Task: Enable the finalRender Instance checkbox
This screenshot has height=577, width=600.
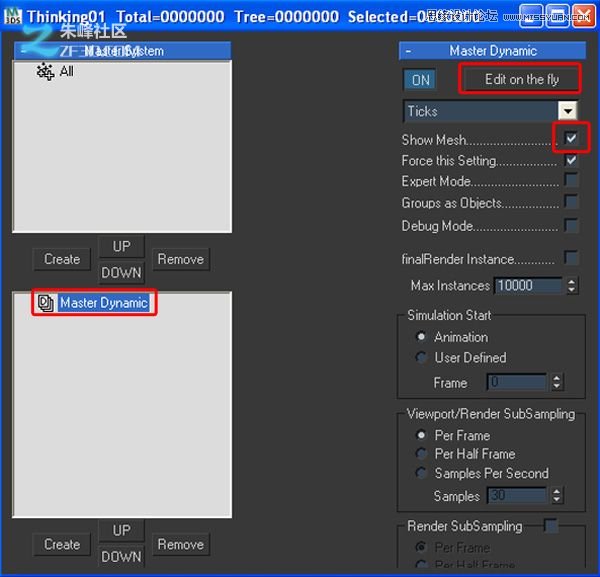Action: (571, 258)
